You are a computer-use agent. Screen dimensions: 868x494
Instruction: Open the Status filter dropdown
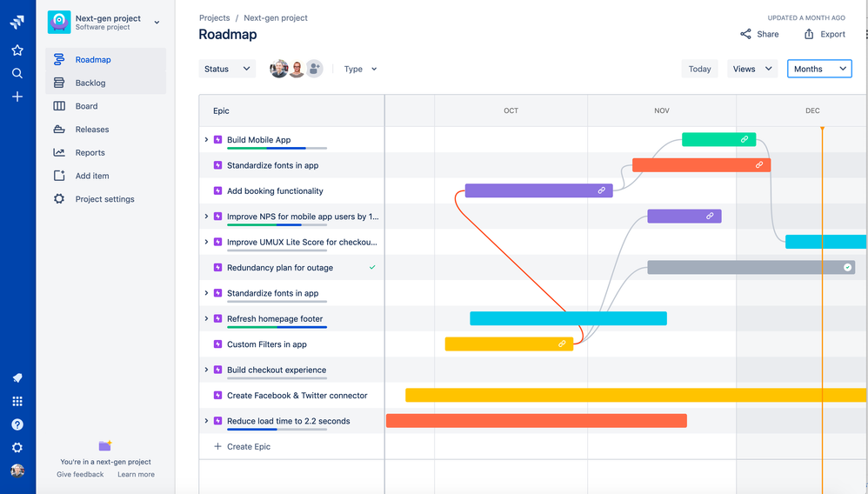[x=227, y=69]
